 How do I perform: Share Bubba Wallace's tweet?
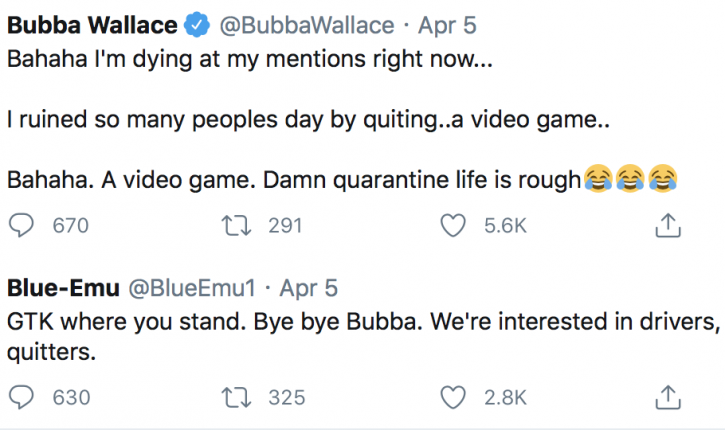coord(665,227)
